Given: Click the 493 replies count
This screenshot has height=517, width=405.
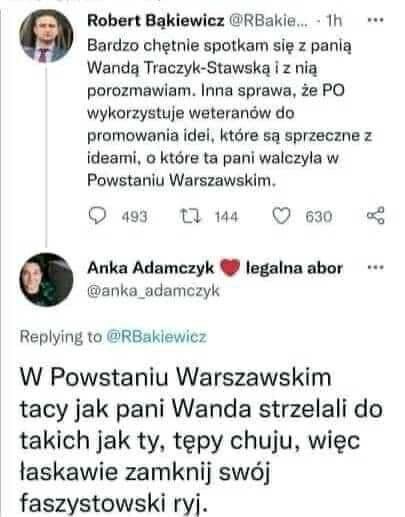Looking at the screenshot, I should click(134, 217).
